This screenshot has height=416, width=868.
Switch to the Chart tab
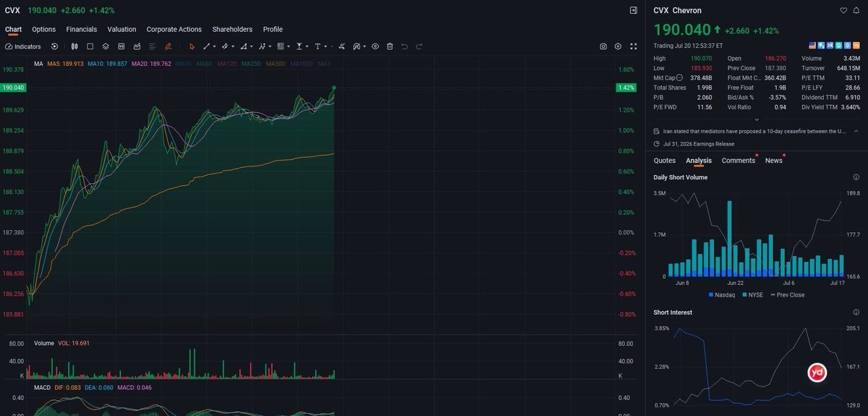pyautogui.click(x=13, y=29)
